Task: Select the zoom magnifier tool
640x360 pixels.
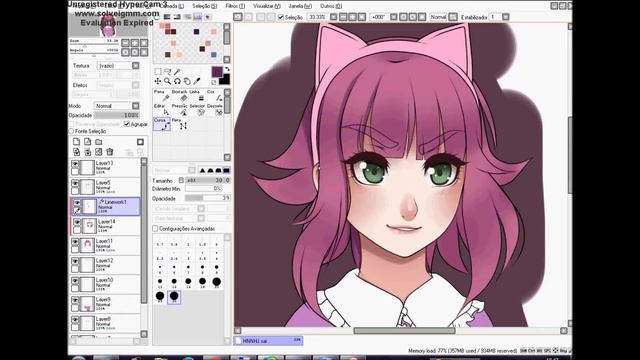Action: point(168,81)
